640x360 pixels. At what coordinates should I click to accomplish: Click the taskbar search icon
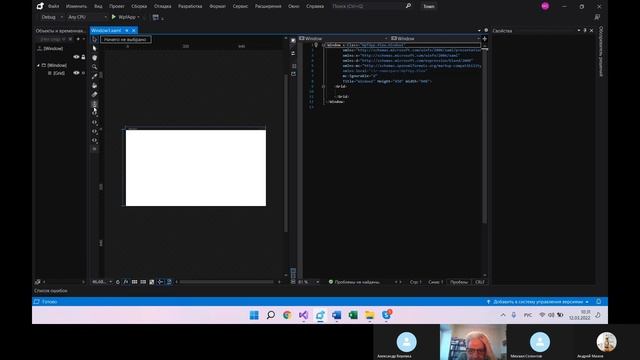tap(271, 315)
